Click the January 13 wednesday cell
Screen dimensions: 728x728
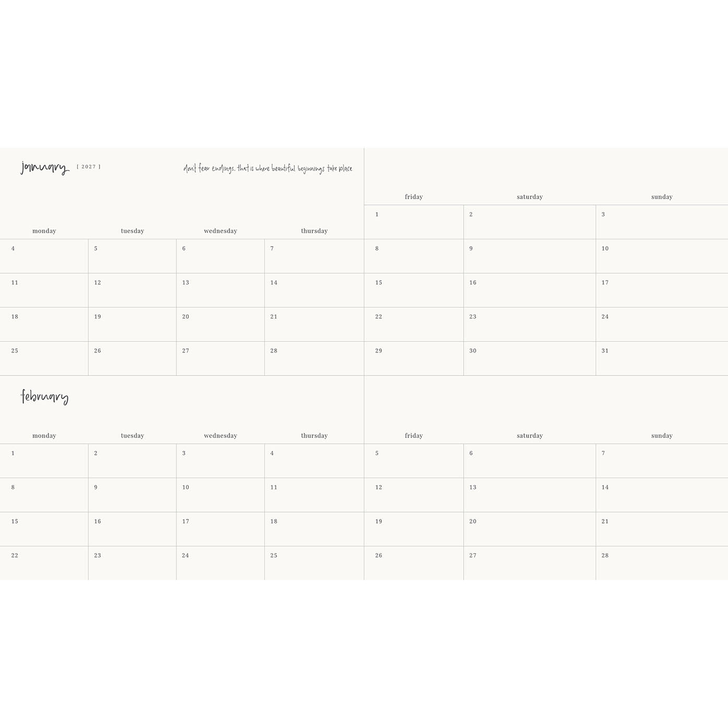(x=221, y=290)
